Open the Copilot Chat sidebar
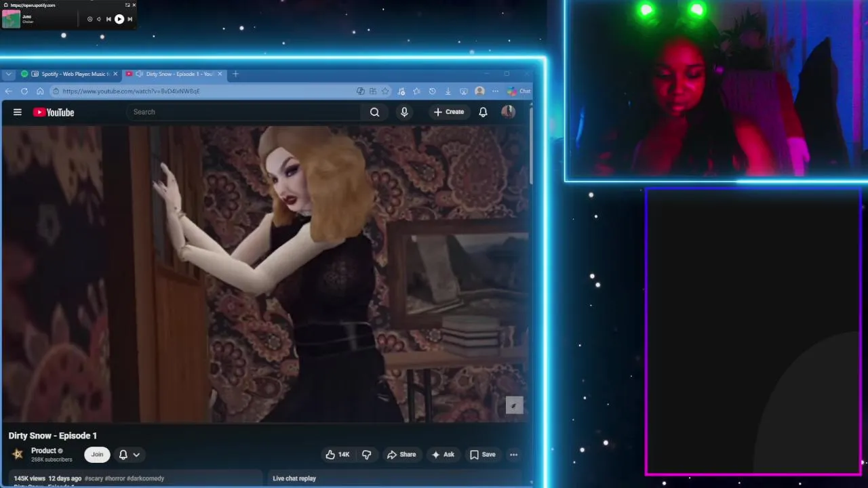The height and width of the screenshot is (488, 868). 519,91
